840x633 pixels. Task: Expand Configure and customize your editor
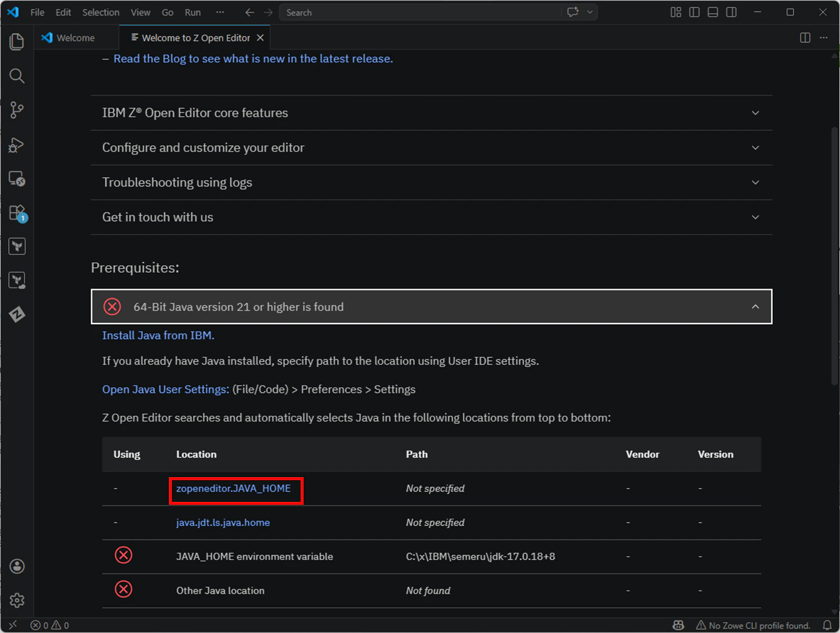click(x=431, y=148)
